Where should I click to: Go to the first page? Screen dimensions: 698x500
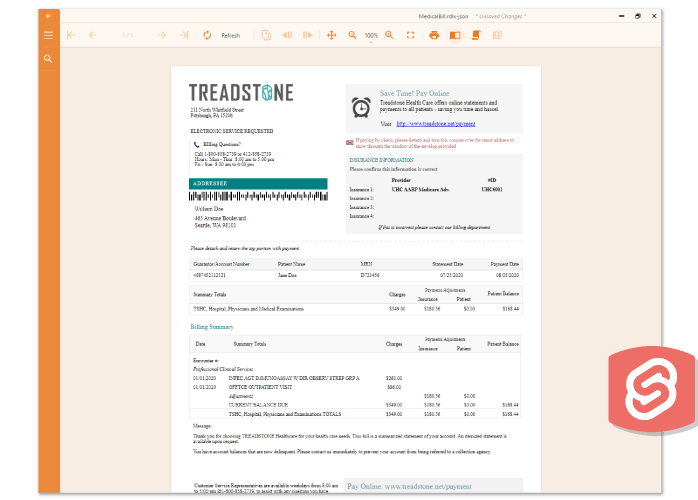tap(71, 35)
